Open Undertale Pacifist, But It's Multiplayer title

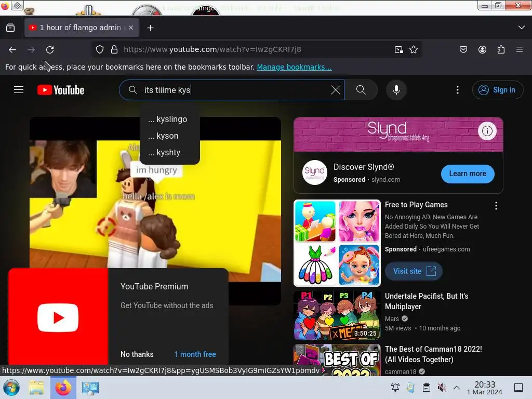[427, 301]
